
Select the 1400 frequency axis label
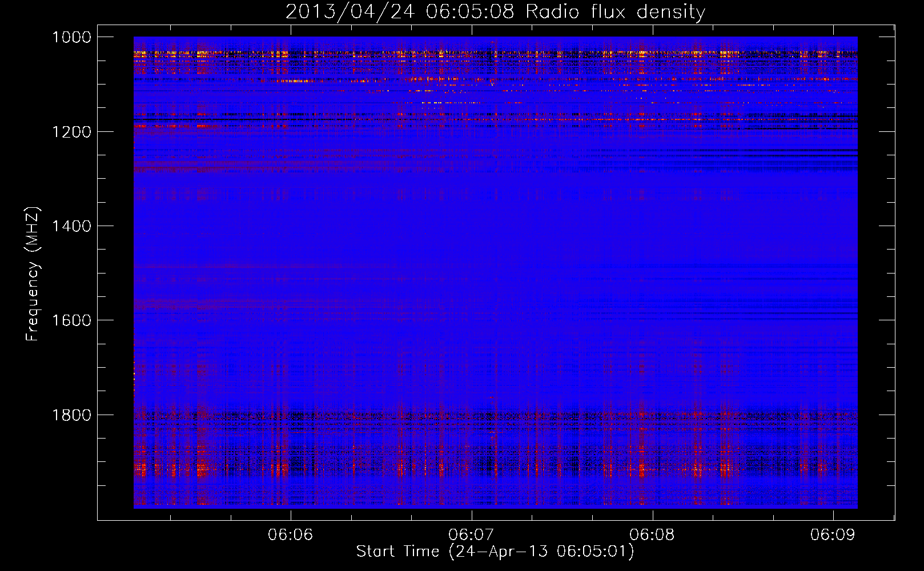tap(71, 226)
